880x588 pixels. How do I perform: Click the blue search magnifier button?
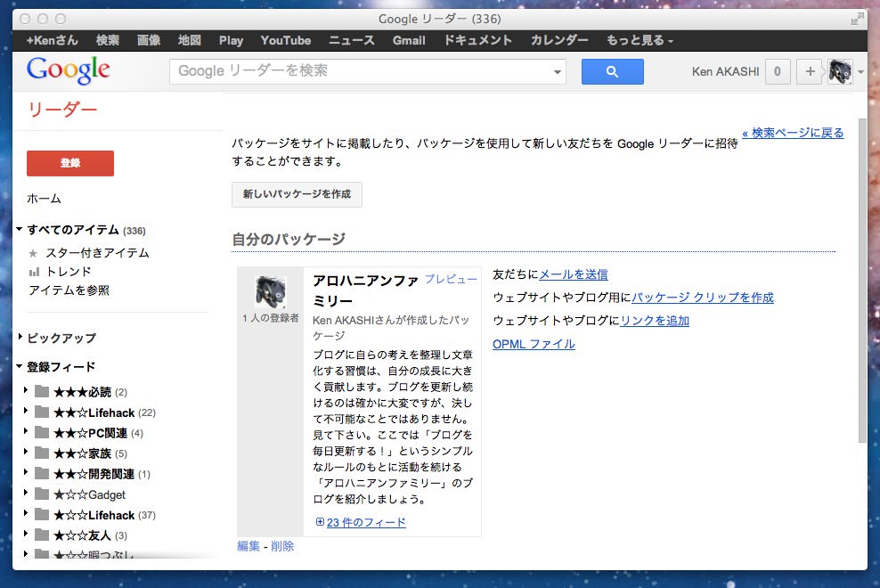(x=612, y=71)
